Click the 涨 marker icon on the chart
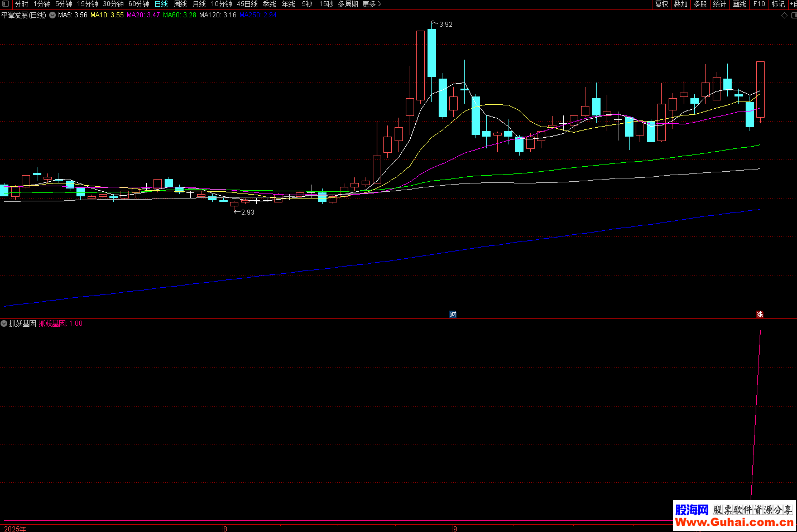 click(x=760, y=315)
